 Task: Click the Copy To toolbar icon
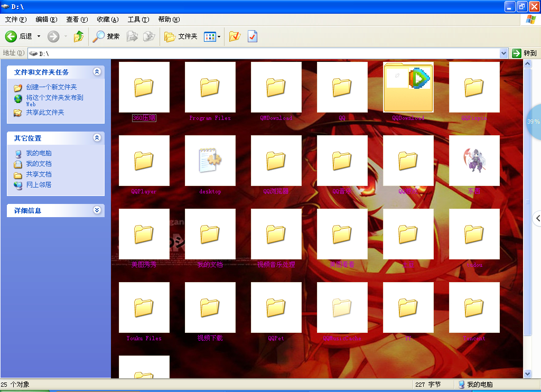point(149,36)
